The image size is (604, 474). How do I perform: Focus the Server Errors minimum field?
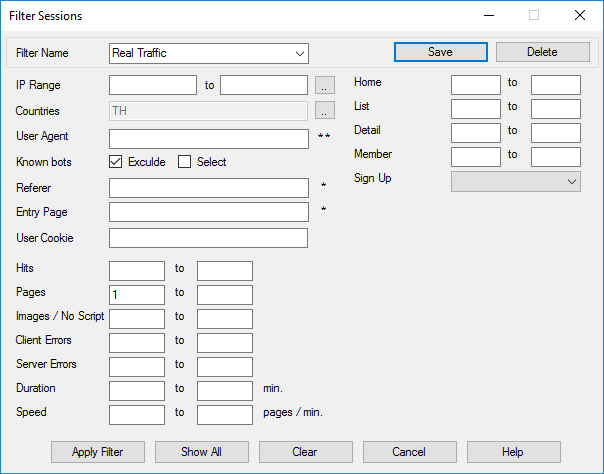point(137,367)
